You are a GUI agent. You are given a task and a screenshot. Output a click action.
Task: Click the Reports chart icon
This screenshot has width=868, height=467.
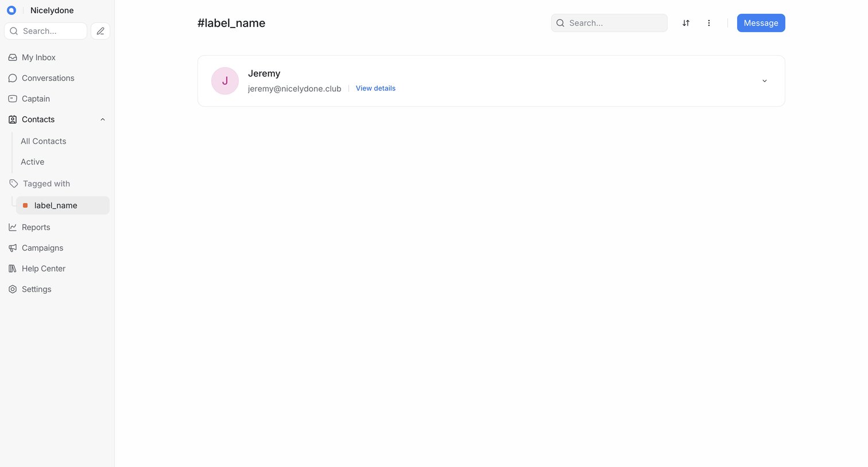tap(13, 227)
